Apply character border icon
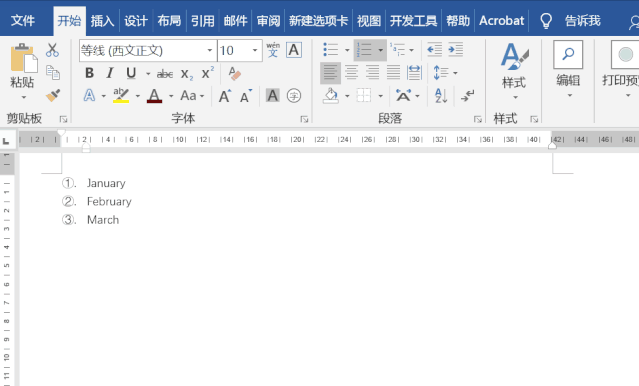Viewport: 639px width, 386px height. pyautogui.click(x=294, y=50)
